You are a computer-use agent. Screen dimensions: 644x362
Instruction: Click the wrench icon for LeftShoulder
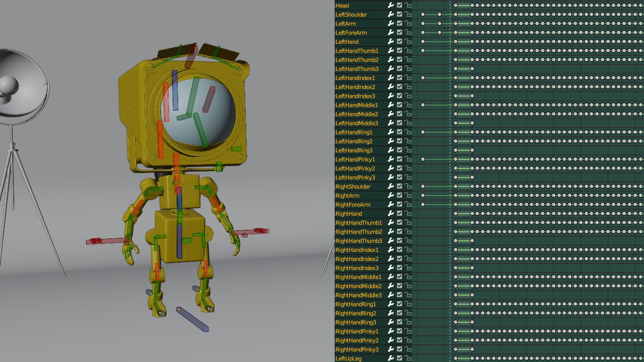390,14
